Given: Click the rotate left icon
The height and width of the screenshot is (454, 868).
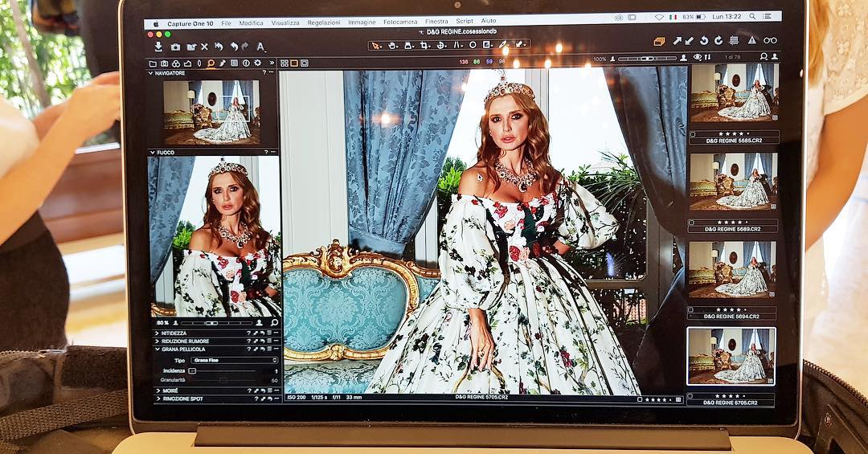Looking at the screenshot, I should click(703, 40).
